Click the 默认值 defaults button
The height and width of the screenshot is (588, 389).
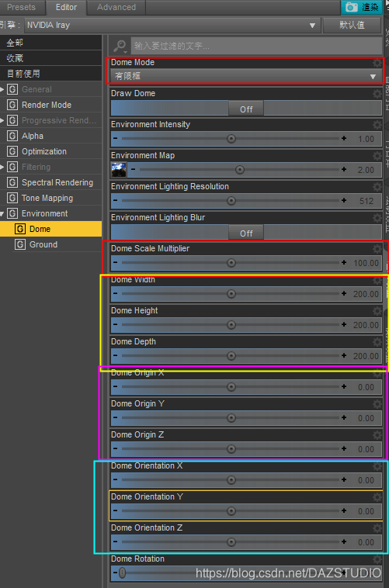pyautogui.click(x=353, y=25)
